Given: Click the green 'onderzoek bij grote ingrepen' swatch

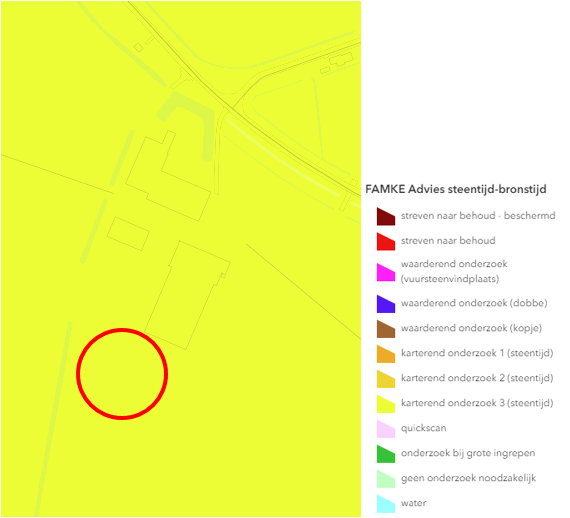Looking at the screenshot, I should click(386, 454).
